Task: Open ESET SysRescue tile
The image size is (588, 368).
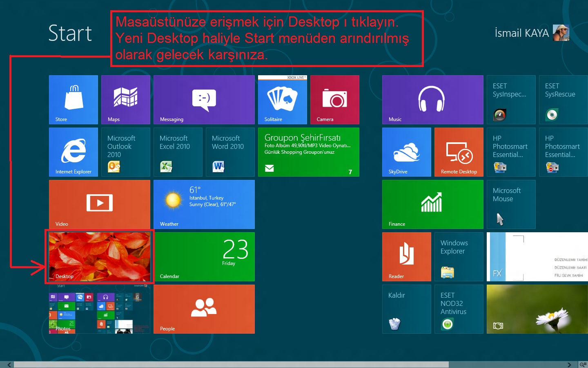Action: click(563, 100)
